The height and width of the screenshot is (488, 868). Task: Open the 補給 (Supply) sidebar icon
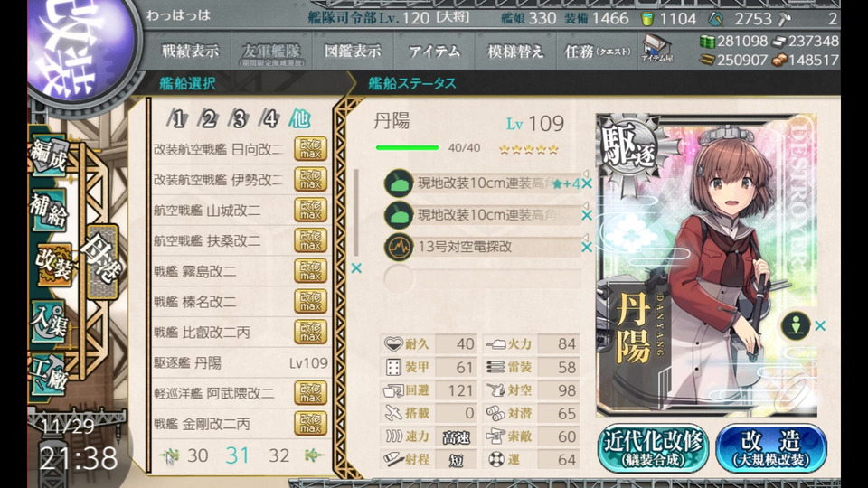[x=50, y=211]
